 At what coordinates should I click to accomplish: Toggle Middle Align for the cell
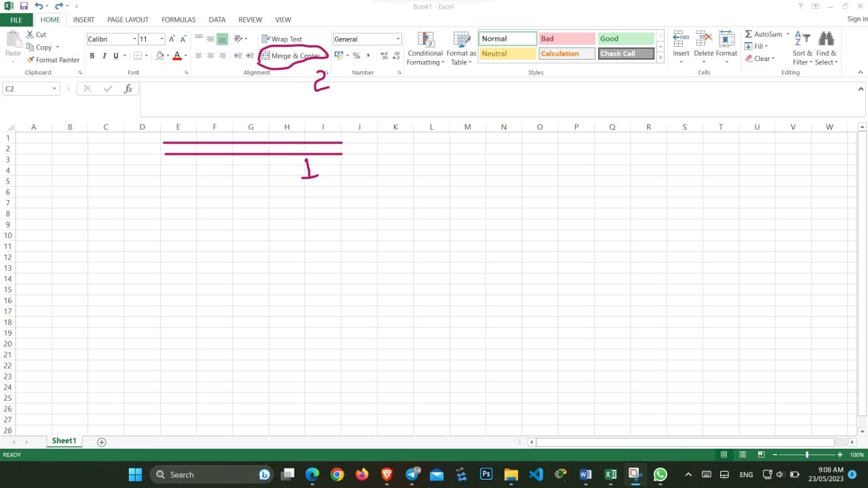click(210, 39)
